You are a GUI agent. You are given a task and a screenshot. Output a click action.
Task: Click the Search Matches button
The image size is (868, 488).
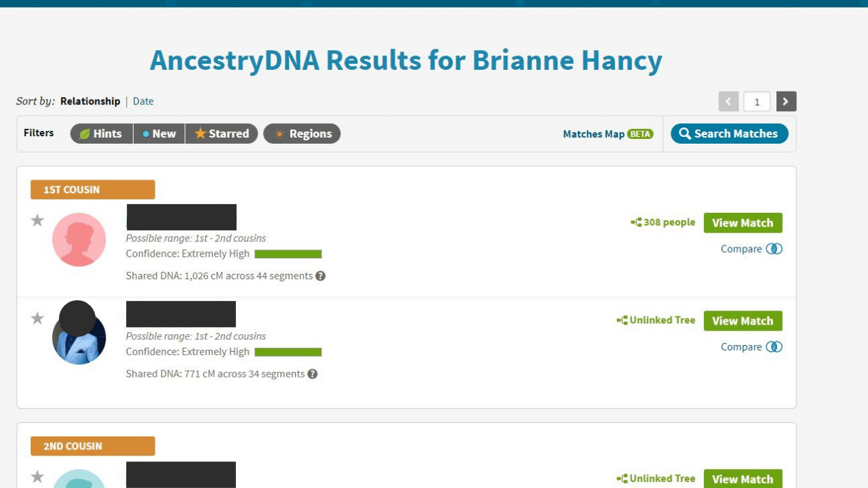(x=729, y=134)
